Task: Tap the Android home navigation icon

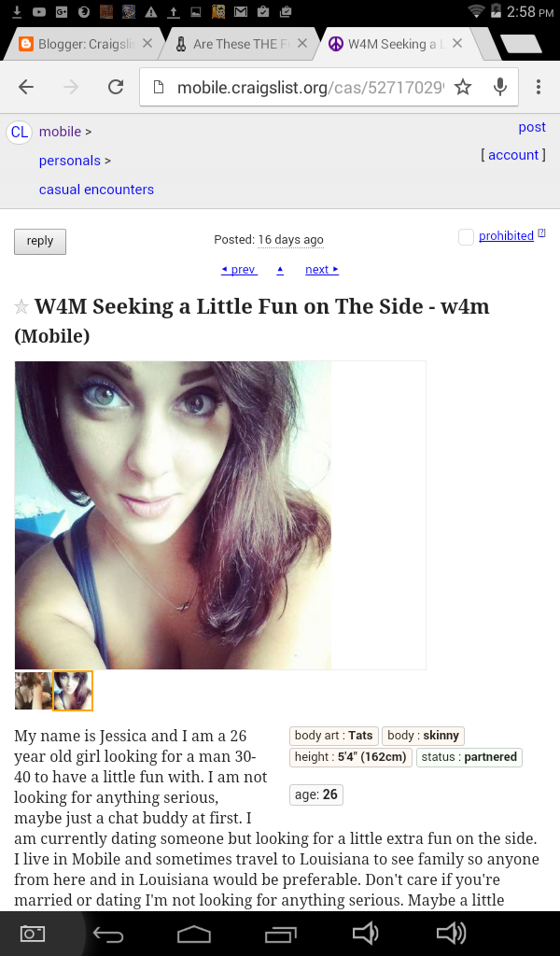Action: tap(194, 934)
